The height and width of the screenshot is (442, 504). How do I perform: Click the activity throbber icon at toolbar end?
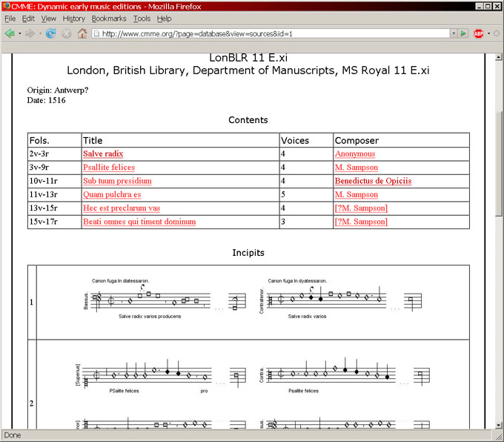[497, 33]
